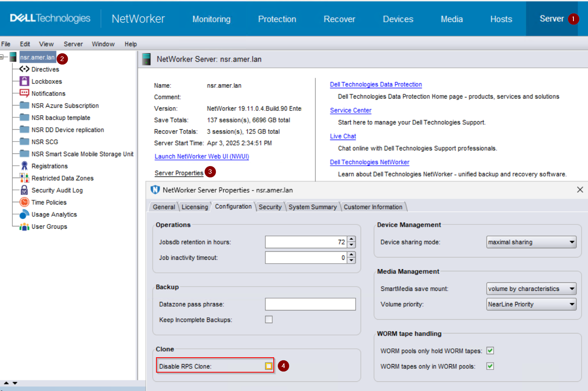Select the Time Policies clock icon

coord(24,202)
